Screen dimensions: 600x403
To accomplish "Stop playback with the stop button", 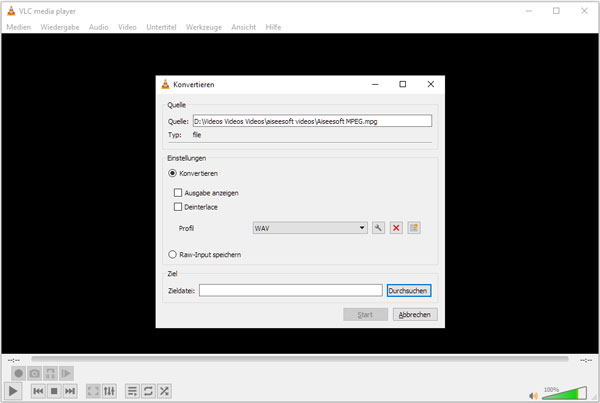I will (x=54, y=391).
